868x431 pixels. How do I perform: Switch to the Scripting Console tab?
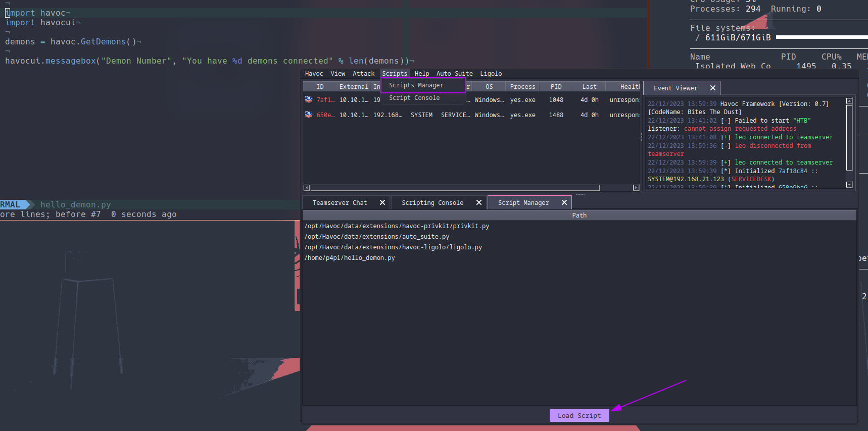pos(432,202)
